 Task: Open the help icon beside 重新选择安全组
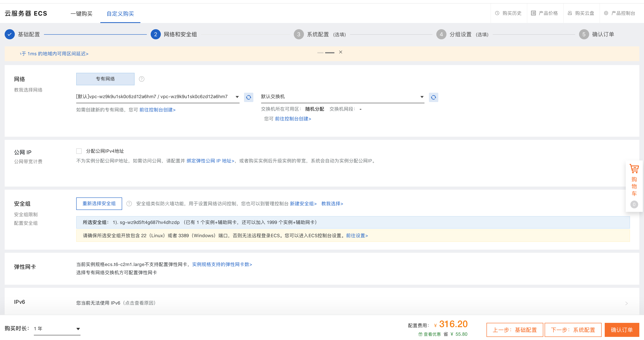[129, 203]
